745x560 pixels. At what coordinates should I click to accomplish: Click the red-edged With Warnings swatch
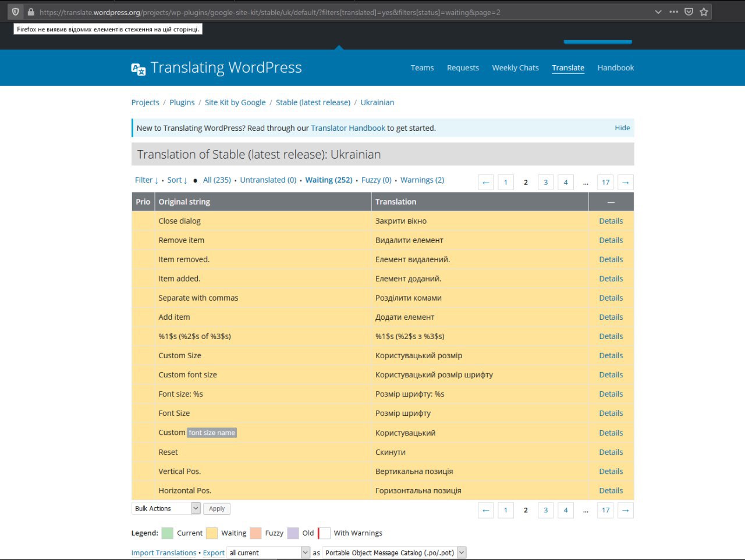(x=324, y=533)
